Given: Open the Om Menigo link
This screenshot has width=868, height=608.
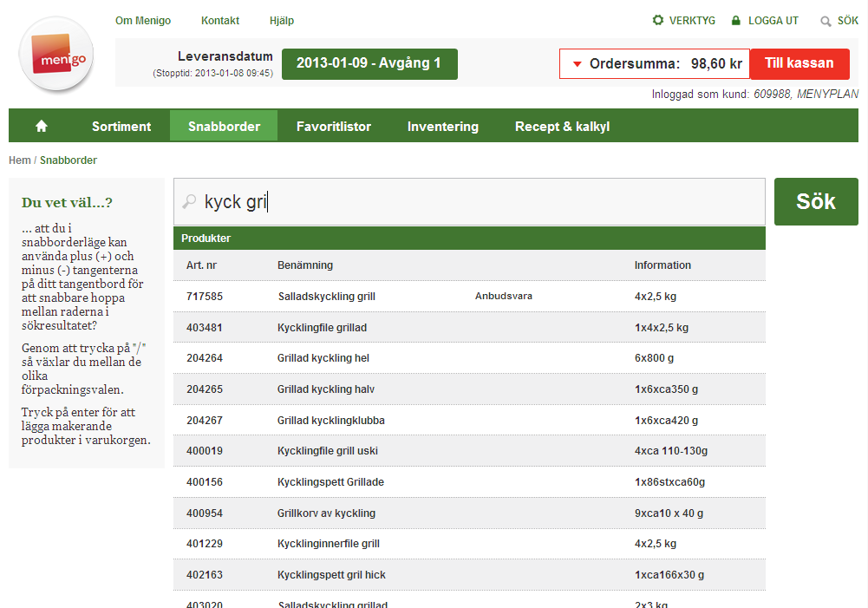Looking at the screenshot, I should coord(143,21).
